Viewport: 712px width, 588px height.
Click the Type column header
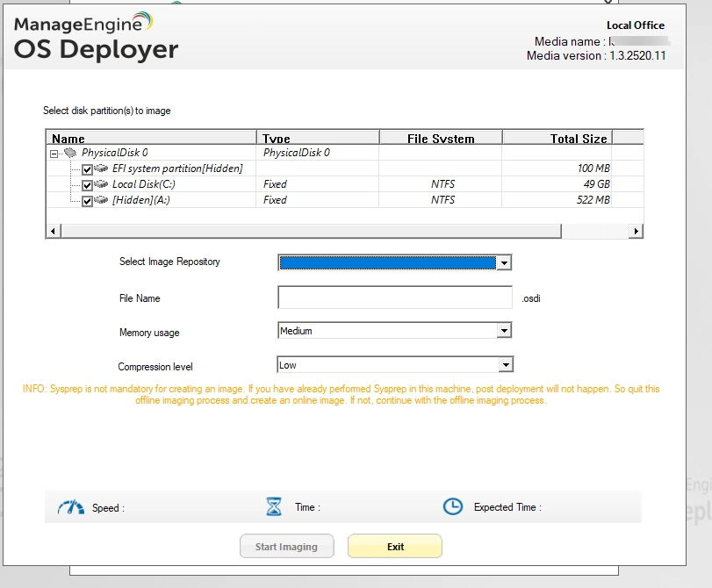319,138
